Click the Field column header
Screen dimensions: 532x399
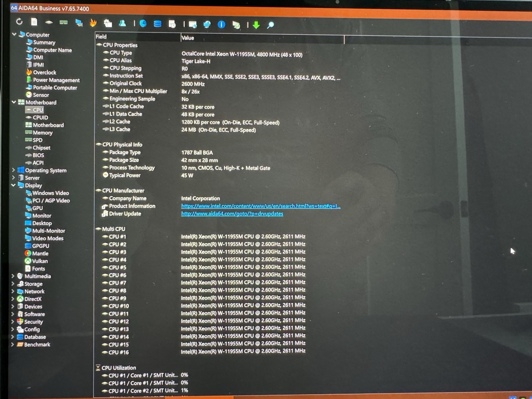tap(138, 37)
